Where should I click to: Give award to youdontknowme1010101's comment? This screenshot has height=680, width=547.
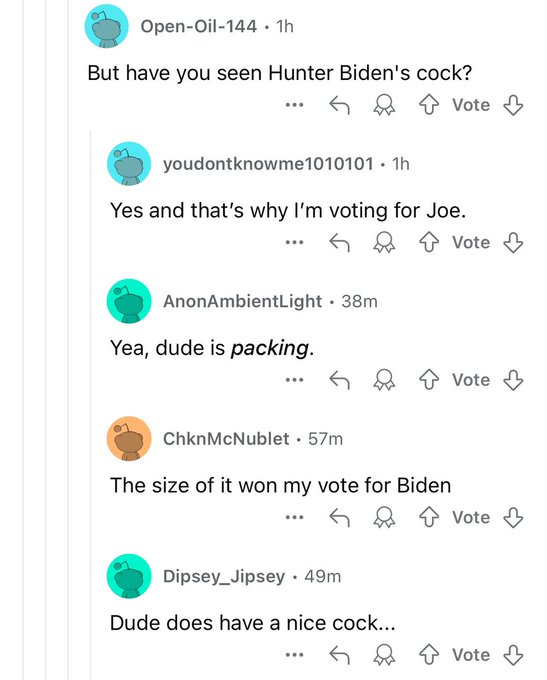[384, 242]
